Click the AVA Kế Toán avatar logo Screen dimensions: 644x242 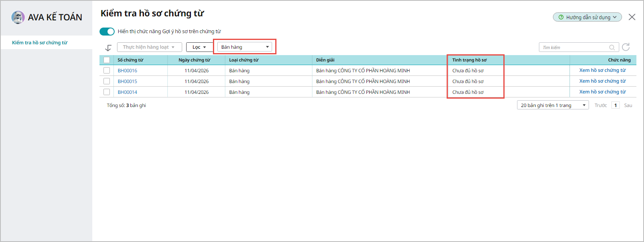pos(18,17)
